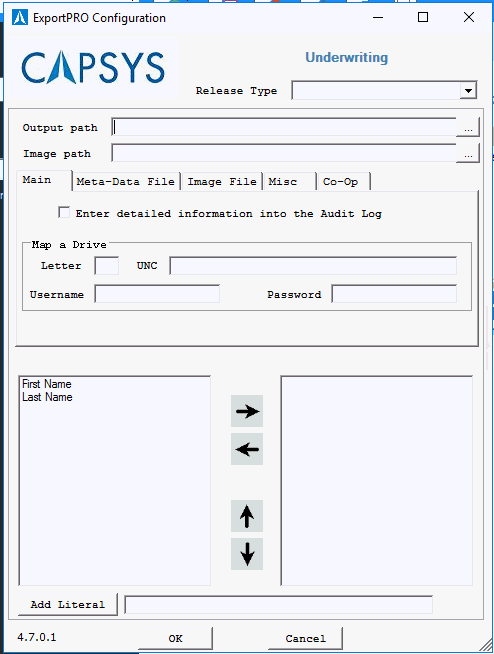This screenshot has width=494, height=654.
Task: Click the drive Letter input box
Action: point(107,266)
